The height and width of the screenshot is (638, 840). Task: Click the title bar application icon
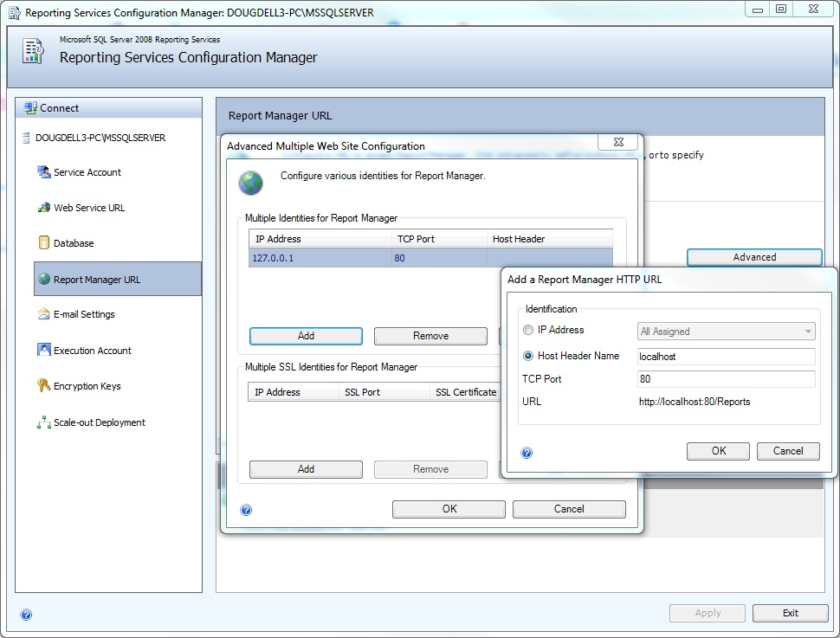15,12
